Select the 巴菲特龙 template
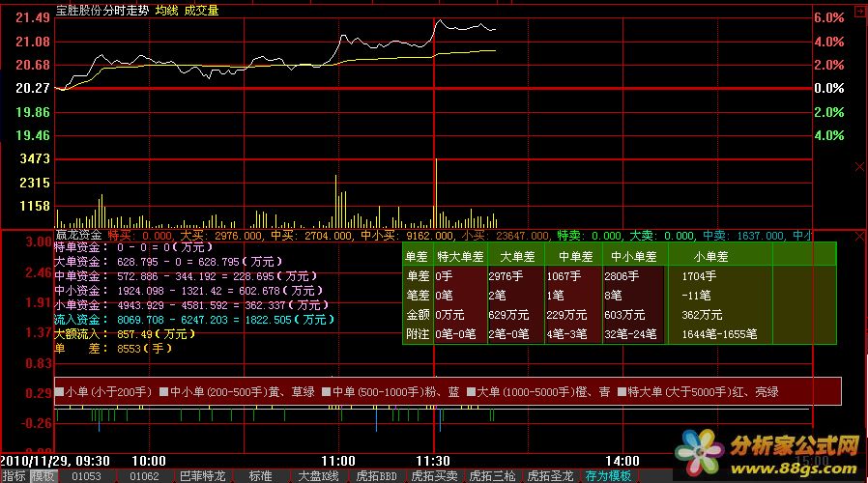 tap(202, 476)
